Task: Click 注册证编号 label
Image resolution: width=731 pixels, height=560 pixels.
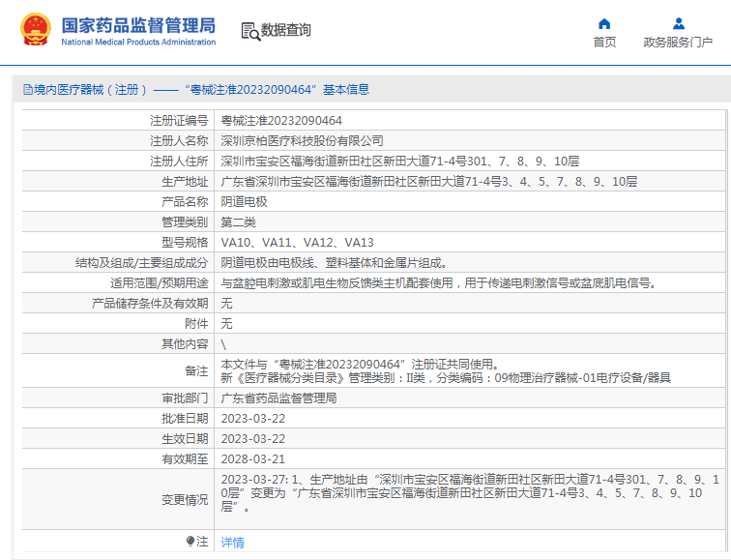Action: pos(179,121)
